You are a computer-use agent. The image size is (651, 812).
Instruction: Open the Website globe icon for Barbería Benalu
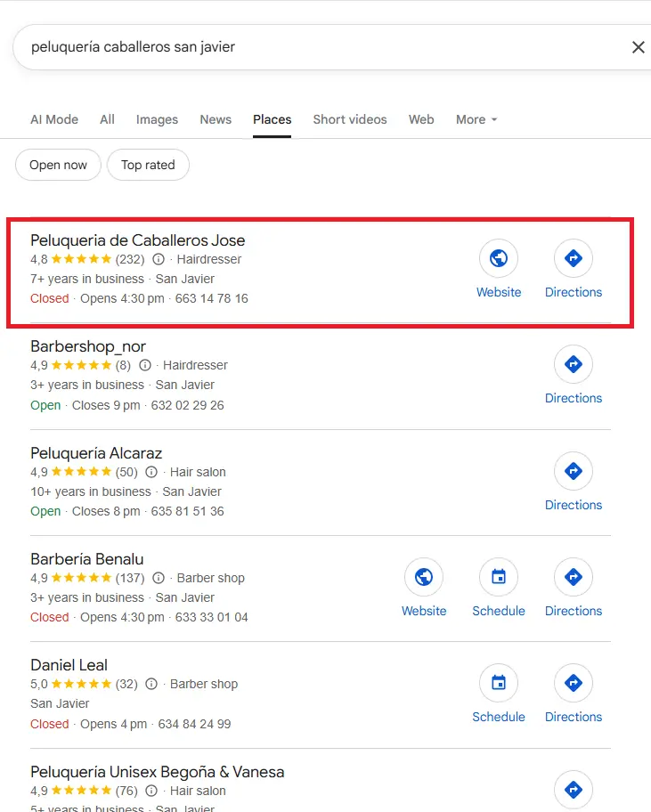[x=424, y=576]
